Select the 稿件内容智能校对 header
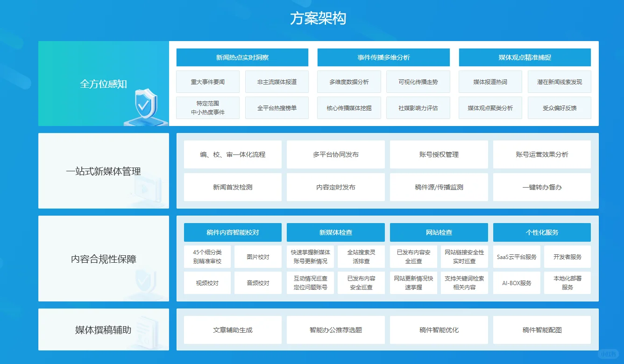 (233, 232)
